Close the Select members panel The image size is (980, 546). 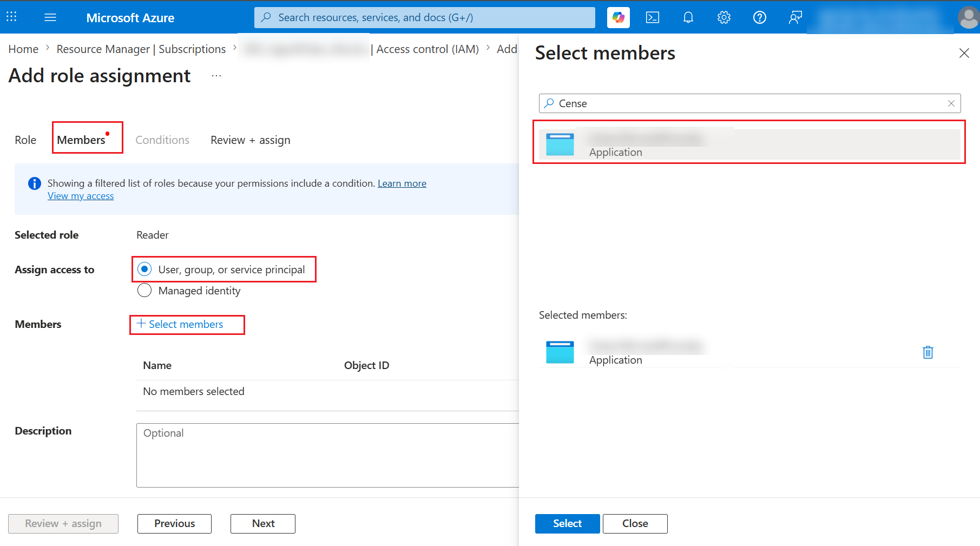tap(964, 53)
